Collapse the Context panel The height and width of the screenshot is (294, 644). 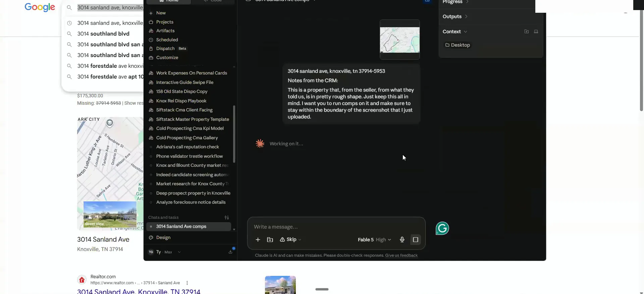(x=455, y=32)
